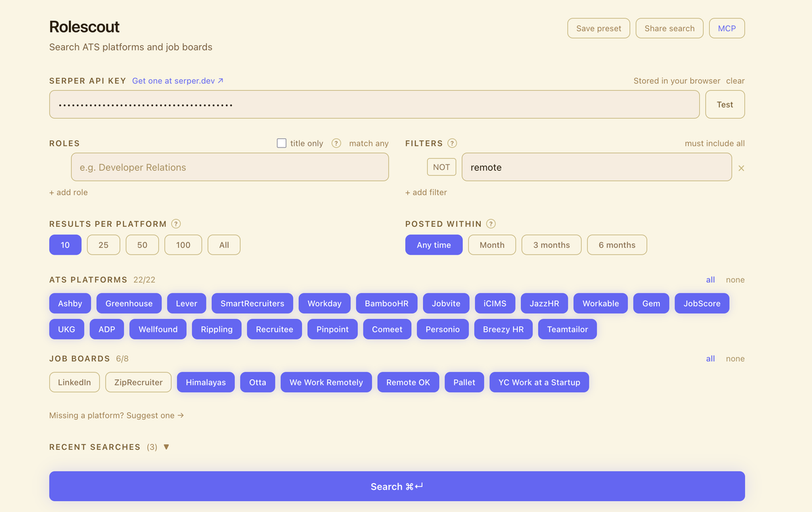This screenshot has width=812, height=512.
Task: Enable the title only checkbox
Action: (x=281, y=144)
